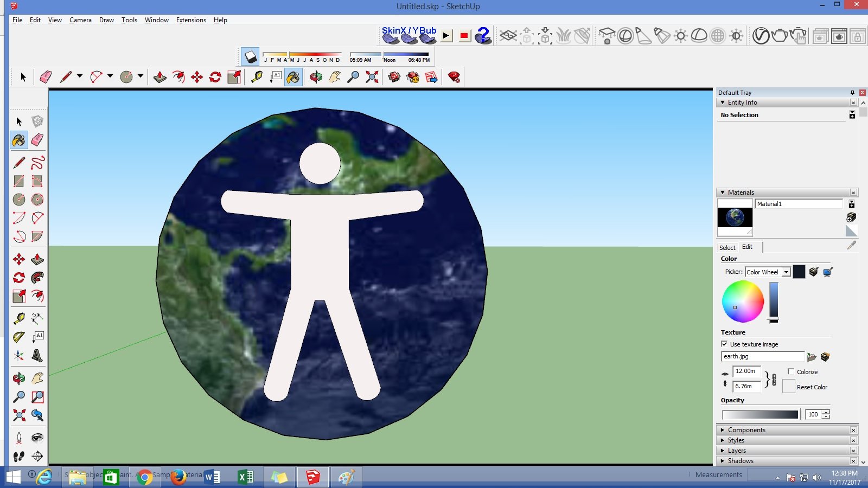Open 3D Warehouse from the top toolbar

[394, 77]
